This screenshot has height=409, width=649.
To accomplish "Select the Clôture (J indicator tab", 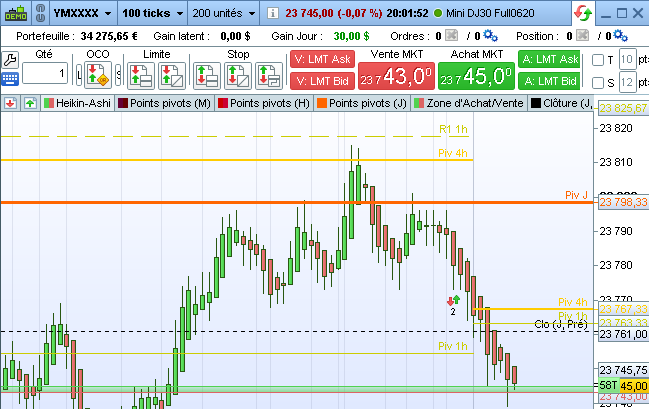I will click(561, 103).
